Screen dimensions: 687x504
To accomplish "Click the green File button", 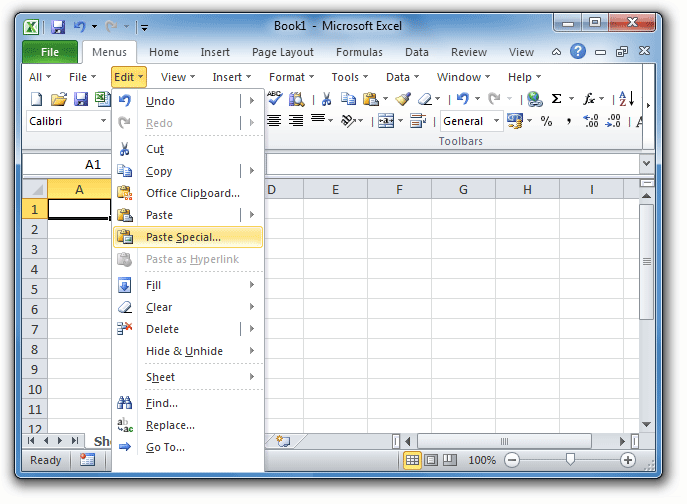I will 50,52.
